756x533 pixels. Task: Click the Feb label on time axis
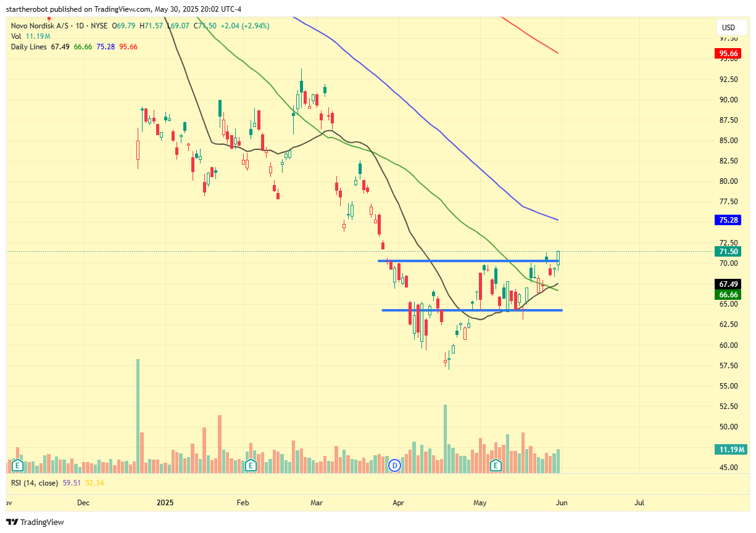click(x=243, y=503)
